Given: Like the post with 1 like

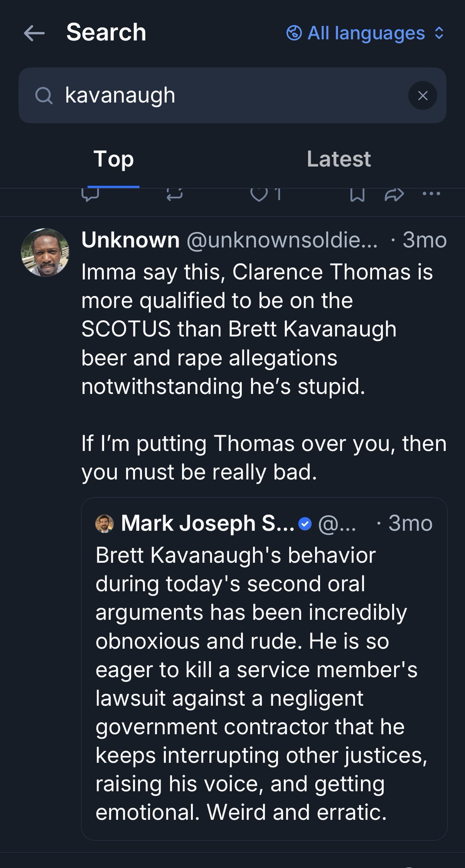Looking at the screenshot, I should pos(260,194).
